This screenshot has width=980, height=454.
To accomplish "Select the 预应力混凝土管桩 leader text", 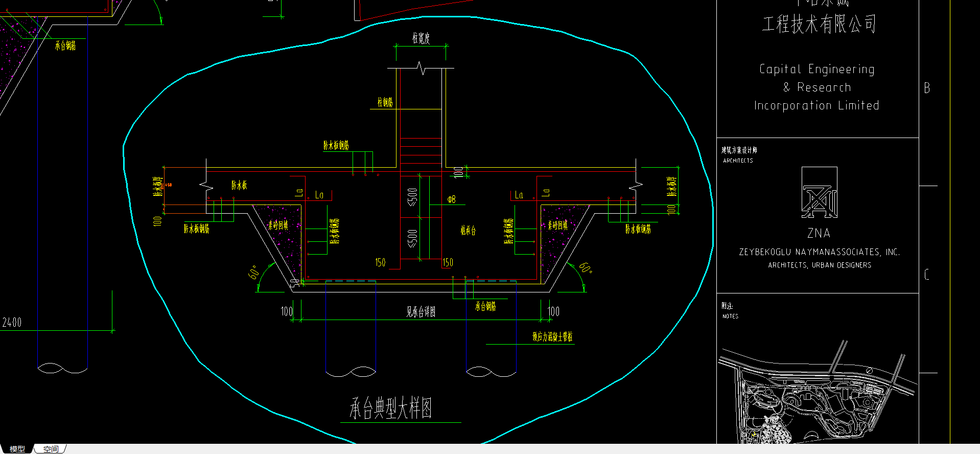I will [x=552, y=336].
